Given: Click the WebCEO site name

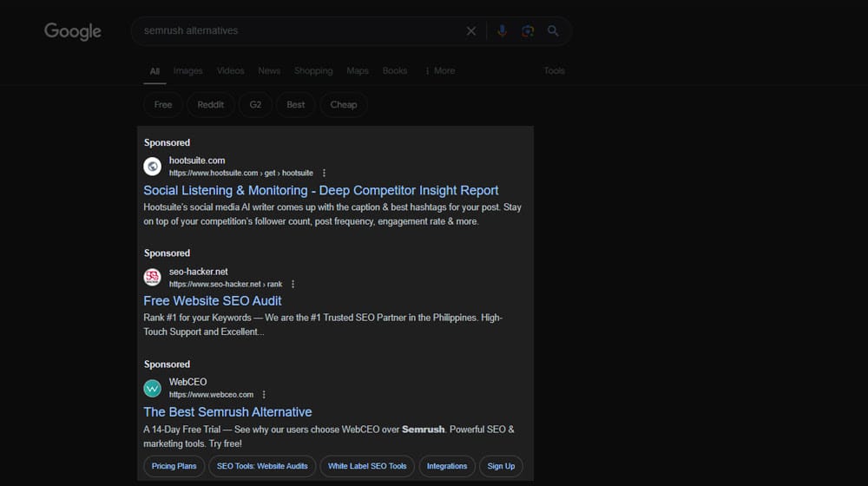Looking at the screenshot, I should coord(187,382).
